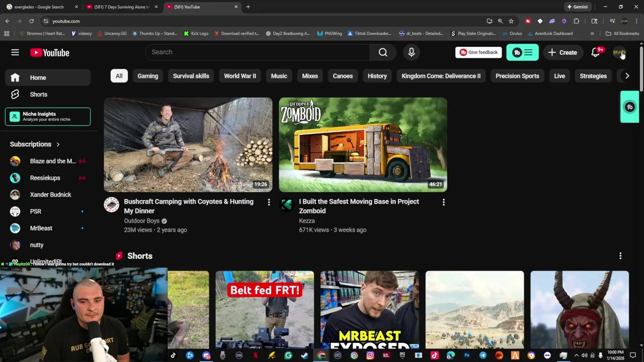
Task: Open the AvantLink Dashboard bookmark
Action: [550, 34]
